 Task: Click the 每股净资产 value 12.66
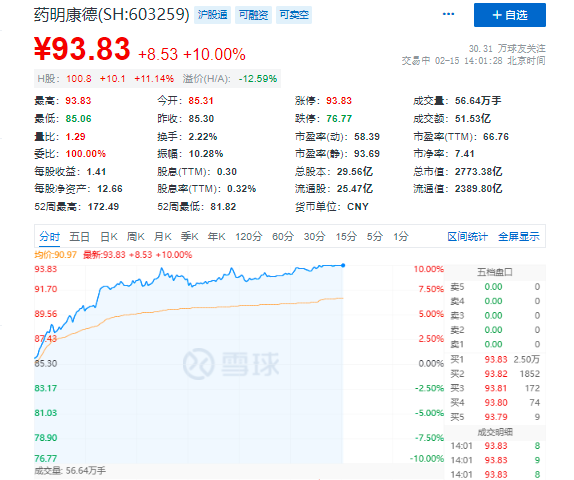click(109, 189)
